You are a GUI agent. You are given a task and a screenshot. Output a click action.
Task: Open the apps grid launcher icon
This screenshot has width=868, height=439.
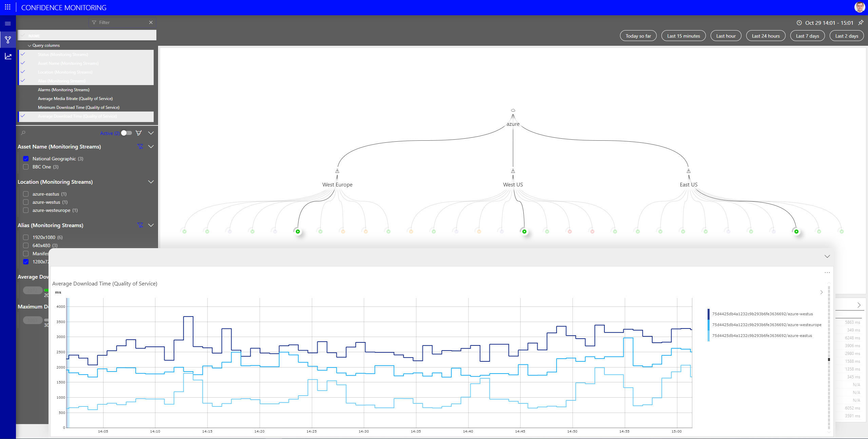[x=7, y=7]
